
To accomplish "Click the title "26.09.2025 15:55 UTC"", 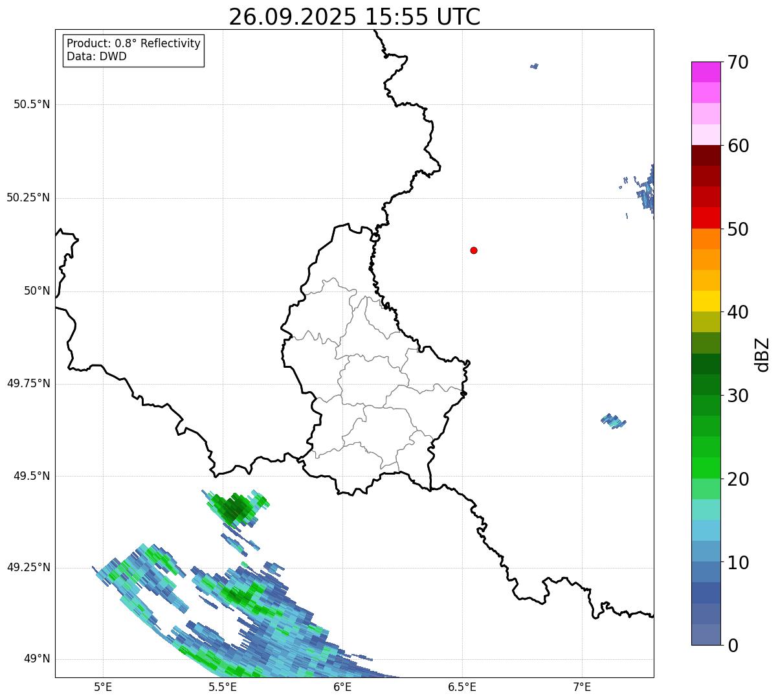I will 355,17.
